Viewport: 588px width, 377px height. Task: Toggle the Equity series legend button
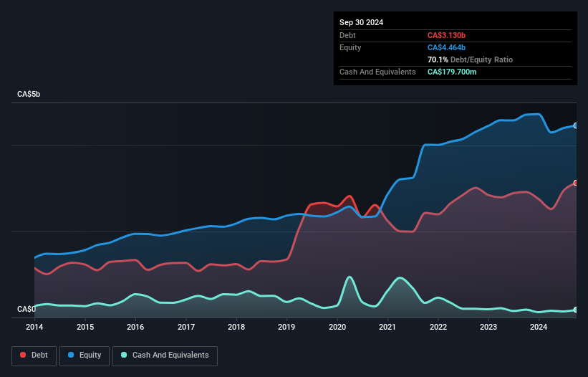point(85,355)
